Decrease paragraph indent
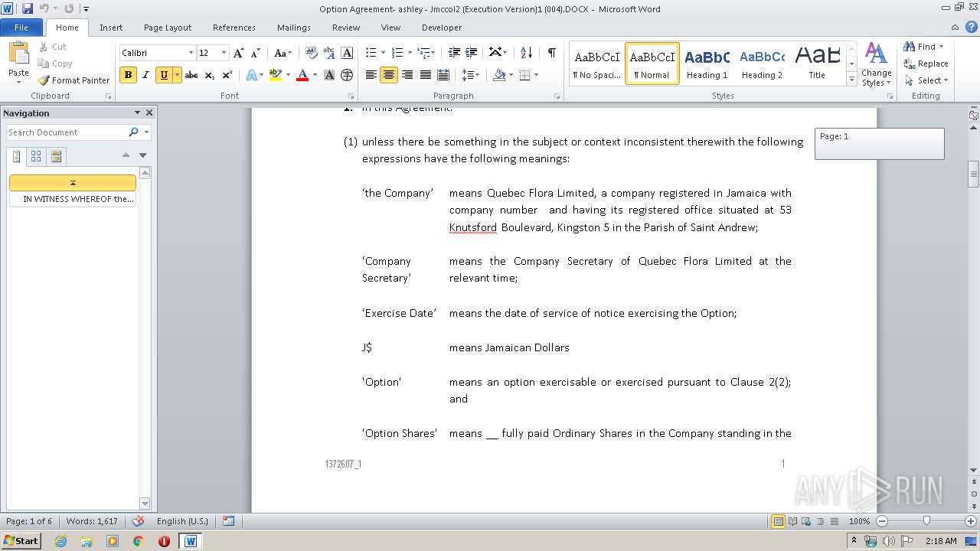The height and width of the screenshot is (551, 980). (454, 53)
